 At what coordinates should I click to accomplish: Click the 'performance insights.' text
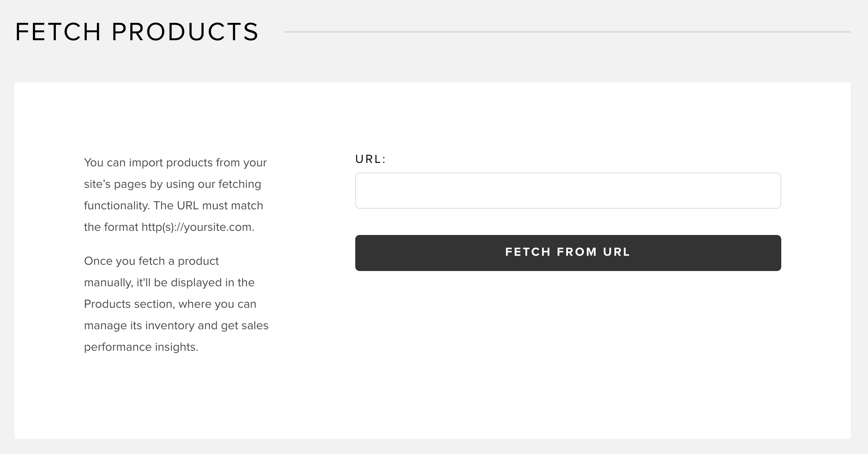(x=141, y=347)
